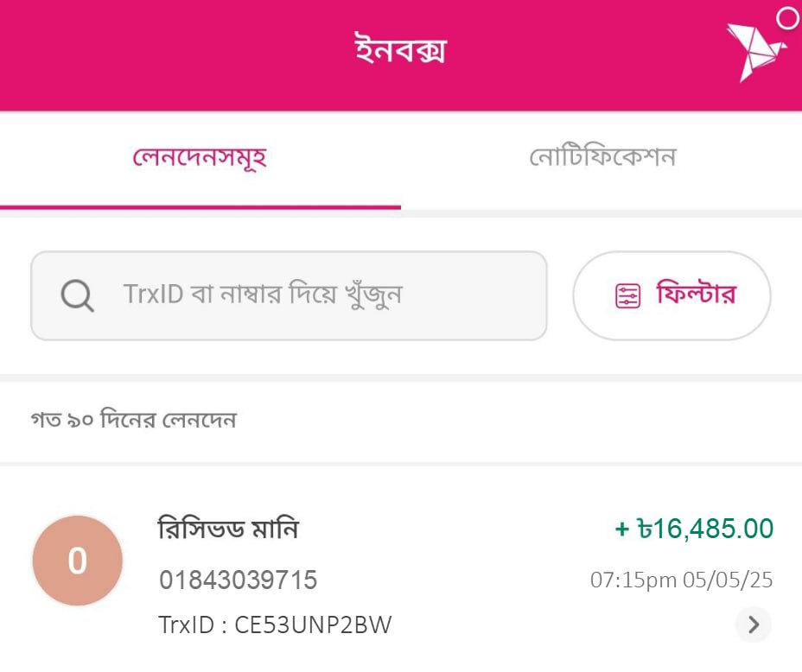The image size is (802, 672).
Task: Switch to the লেনদেনসমূহ tab
Action: (200, 158)
